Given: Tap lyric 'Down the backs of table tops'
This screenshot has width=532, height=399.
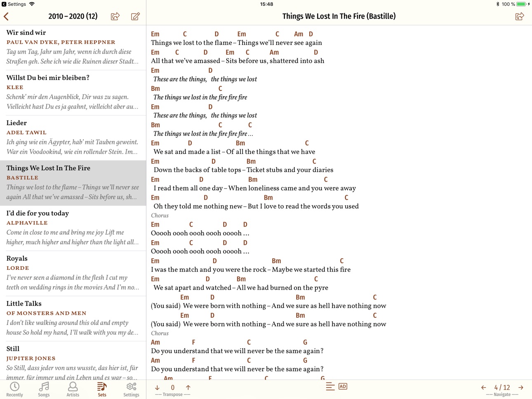Looking at the screenshot, I should tap(197, 170).
